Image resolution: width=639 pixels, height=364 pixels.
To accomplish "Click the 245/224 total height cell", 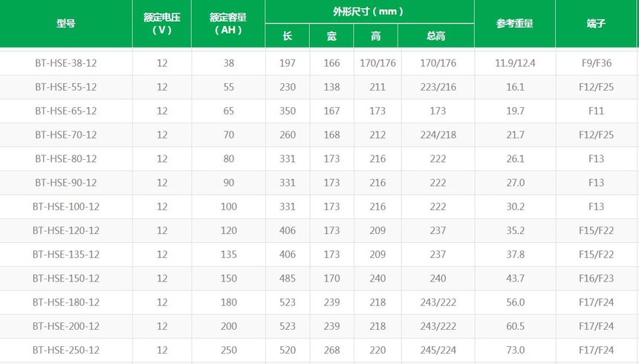I will click(436, 350).
